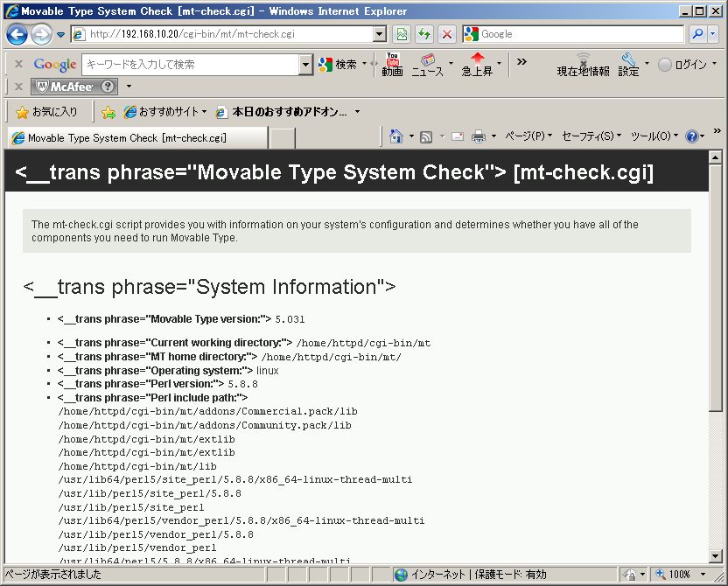Click the Operating system linux value
This screenshot has height=586, width=728.
(x=268, y=371)
